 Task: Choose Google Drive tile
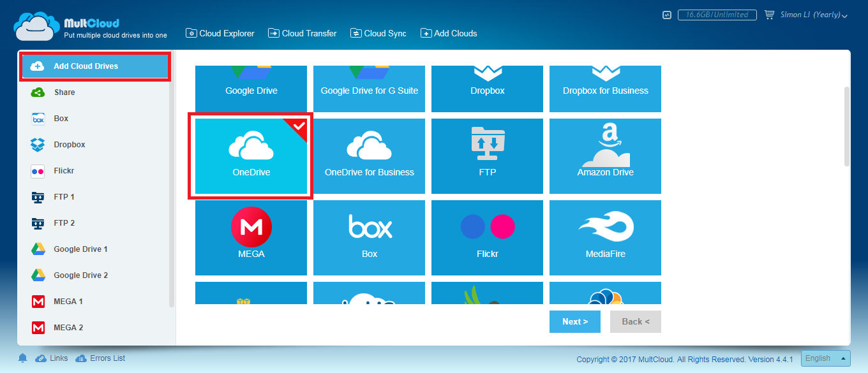pos(251,89)
